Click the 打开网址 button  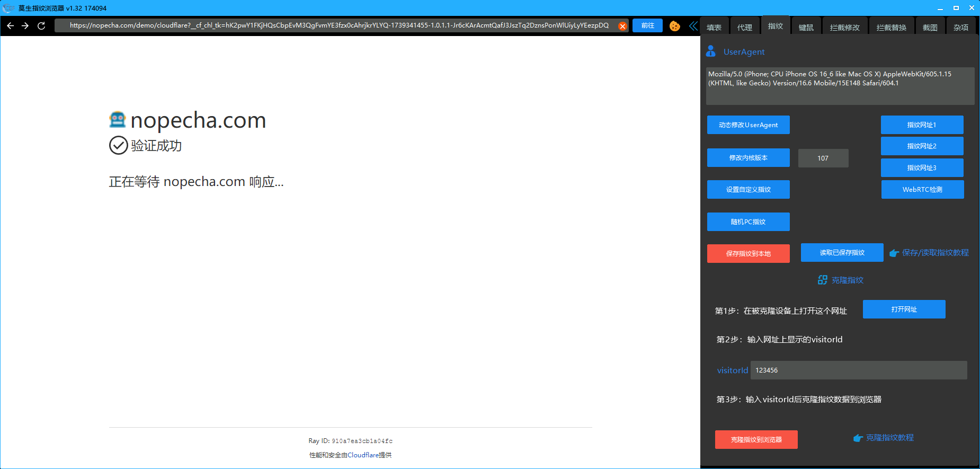904,309
